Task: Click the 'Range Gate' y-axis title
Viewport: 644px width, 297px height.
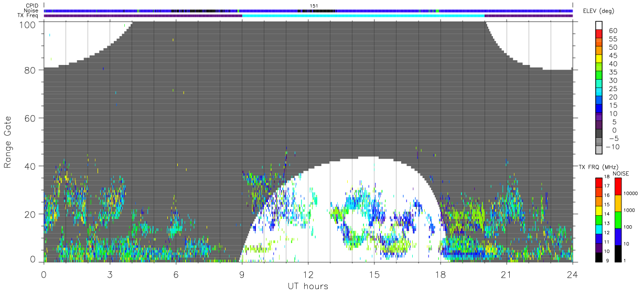Action: 8,142
